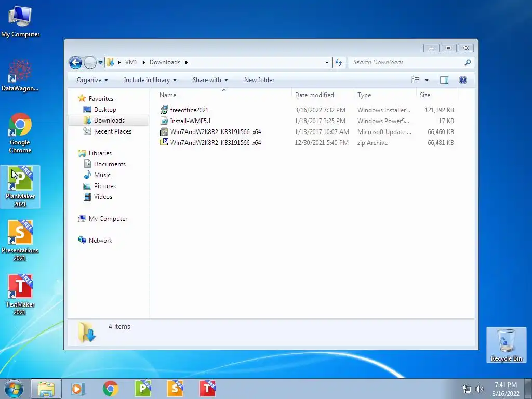The width and height of the screenshot is (532, 399).
Task: Select Desktop in the navigation pane
Action: pos(105,110)
